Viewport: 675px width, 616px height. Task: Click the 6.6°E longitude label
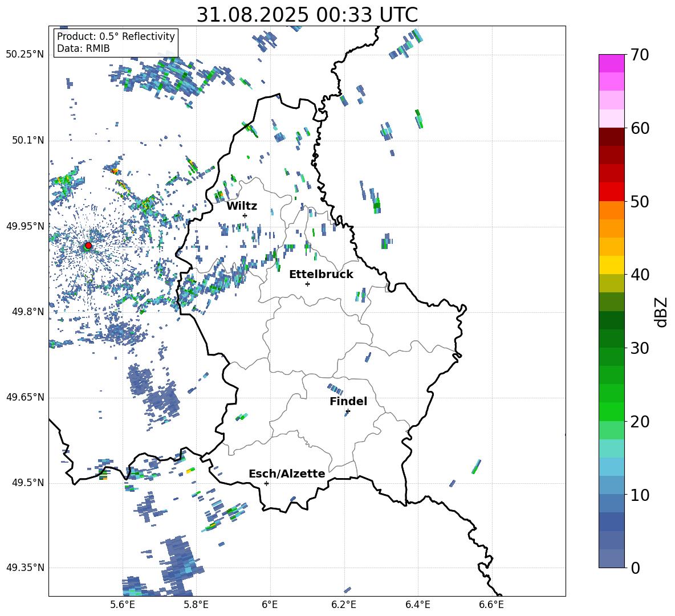(491, 605)
